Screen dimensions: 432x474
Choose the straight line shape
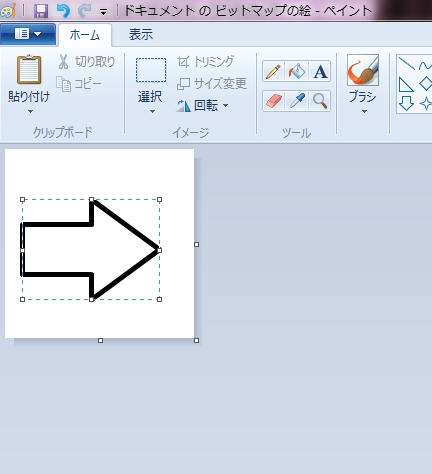tap(407, 63)
